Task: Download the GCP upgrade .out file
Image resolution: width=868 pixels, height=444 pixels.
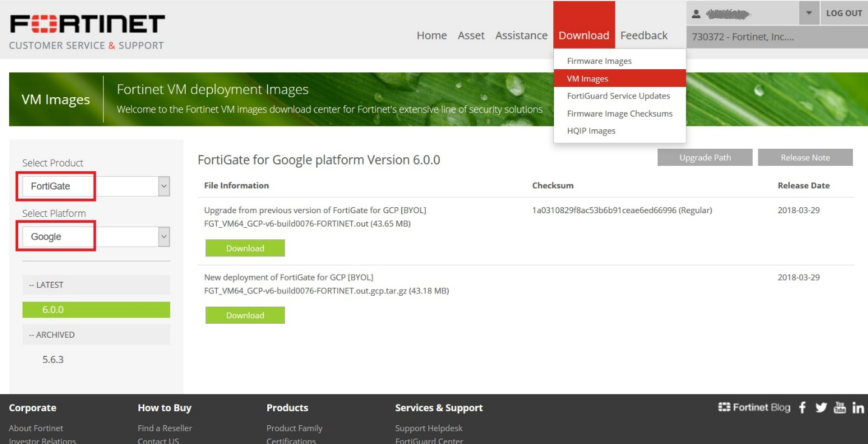Action: [x=245, y=248]
